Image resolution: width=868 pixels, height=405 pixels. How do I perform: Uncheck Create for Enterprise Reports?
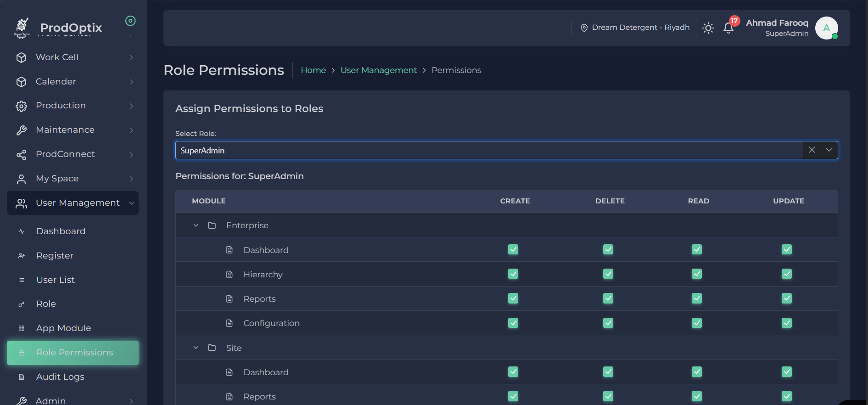[x=513, y=298]
